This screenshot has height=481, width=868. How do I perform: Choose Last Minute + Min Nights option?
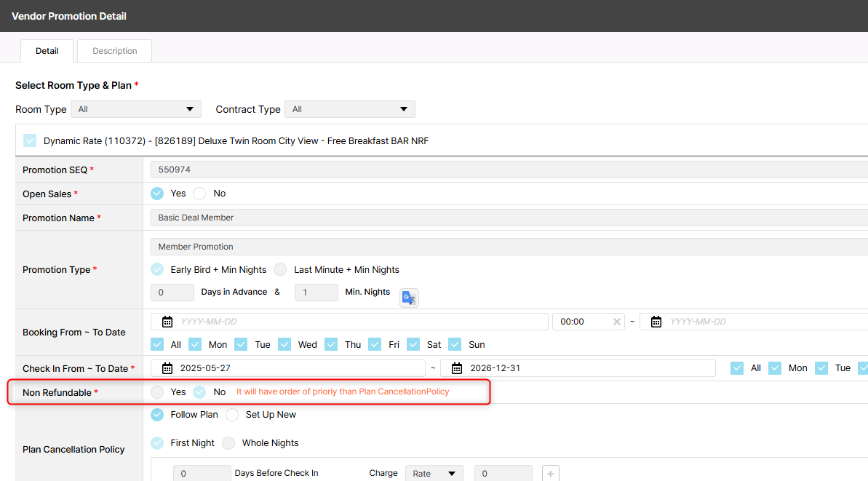pos(280,269)
